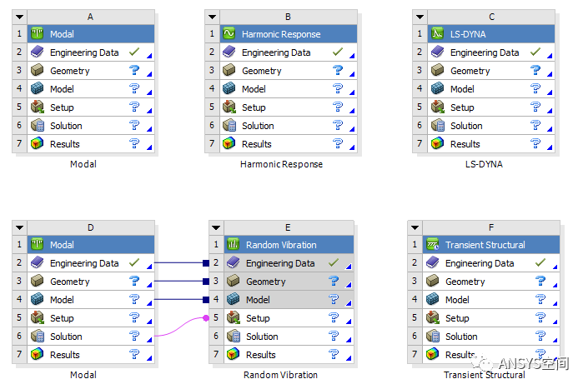Click Results cube icon in system D

click(38, 354)
